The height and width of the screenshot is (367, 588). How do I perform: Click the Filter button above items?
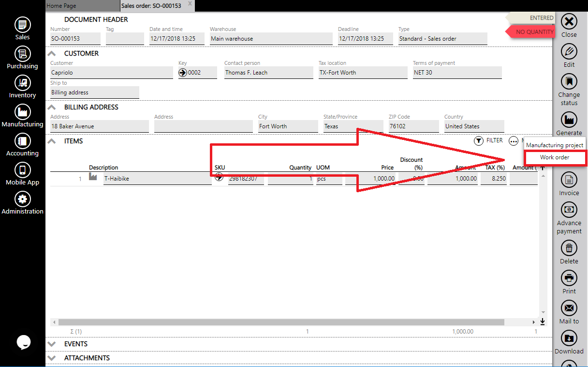[488, 140]
